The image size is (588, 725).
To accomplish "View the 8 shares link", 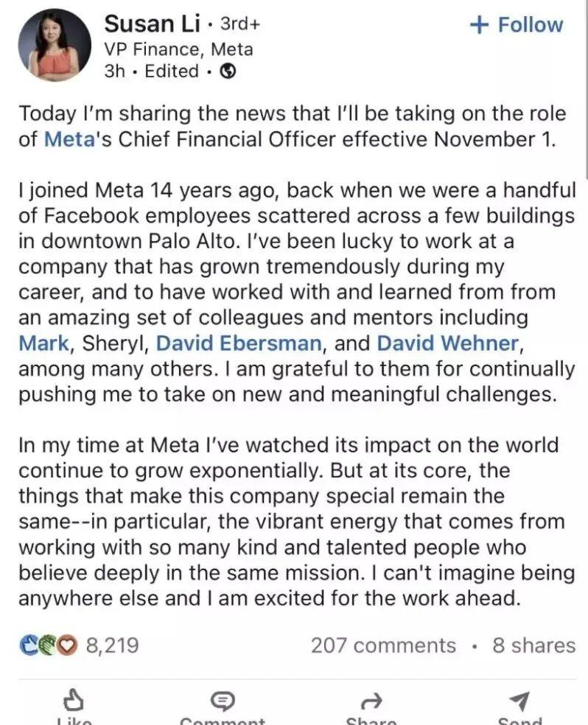I will tap(533, 645).
